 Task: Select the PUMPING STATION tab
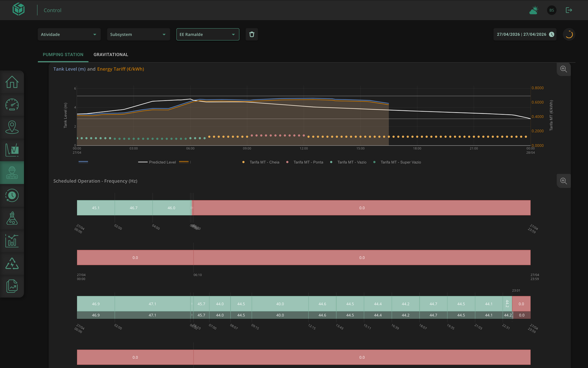63,55
